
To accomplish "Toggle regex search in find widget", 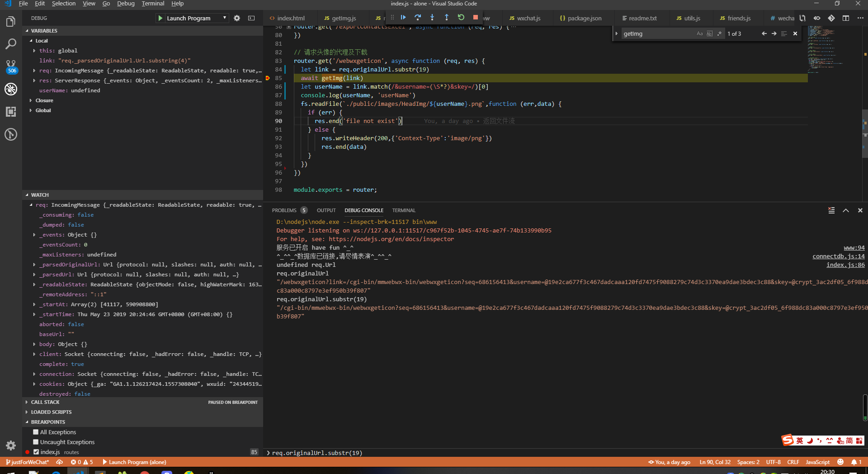I will pyautogui.click(x=719, y=33).
